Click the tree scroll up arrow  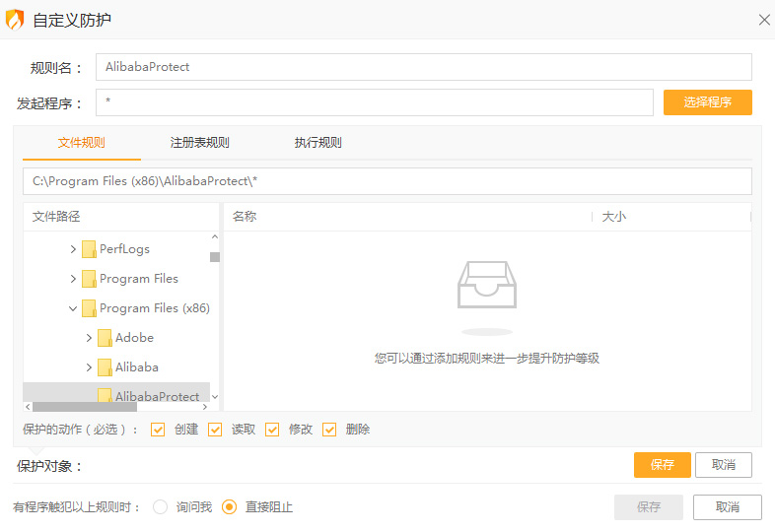point(215,237)
